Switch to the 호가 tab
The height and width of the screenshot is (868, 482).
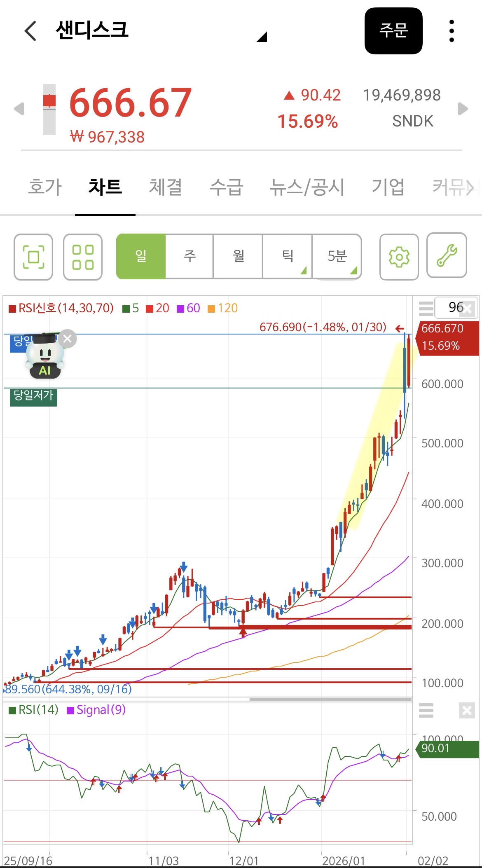[x=45, y=187]
